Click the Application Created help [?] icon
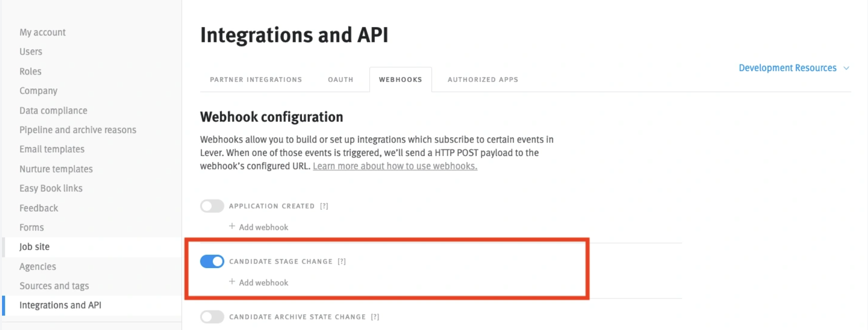This screenshot has height=330, width=868. tap(324, 206)
